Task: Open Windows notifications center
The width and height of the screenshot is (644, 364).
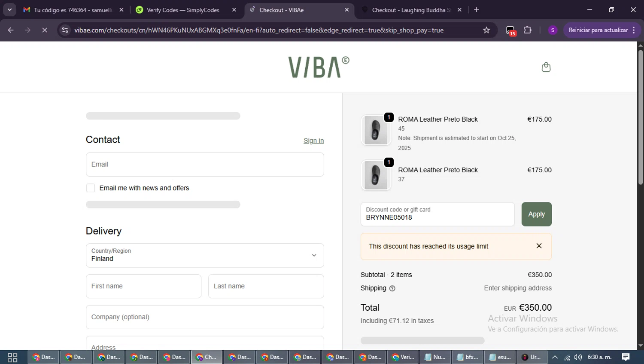Action: click(x=626, y=357)
